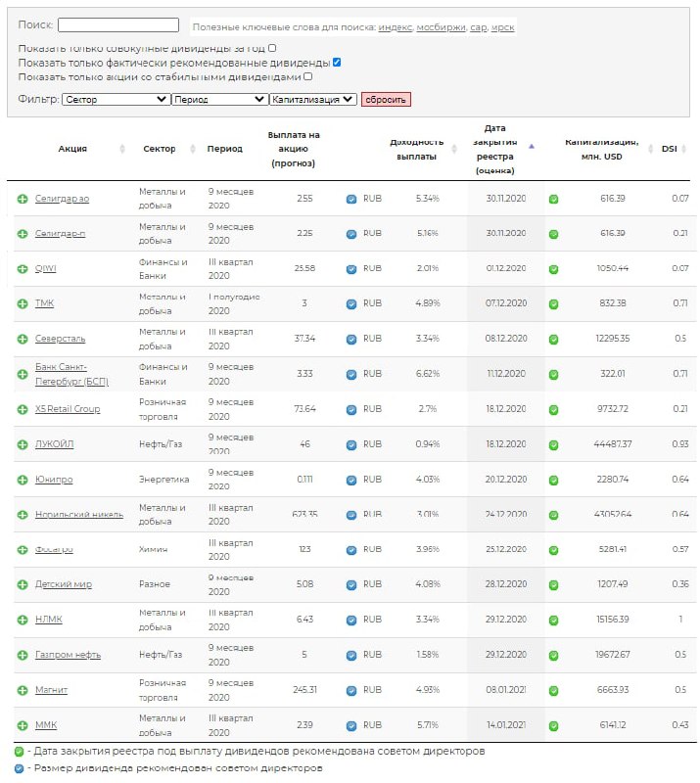The height and width of the screenshot is (783, 700).
Task: Sort table by Акция column
Action: click(72, 149)
